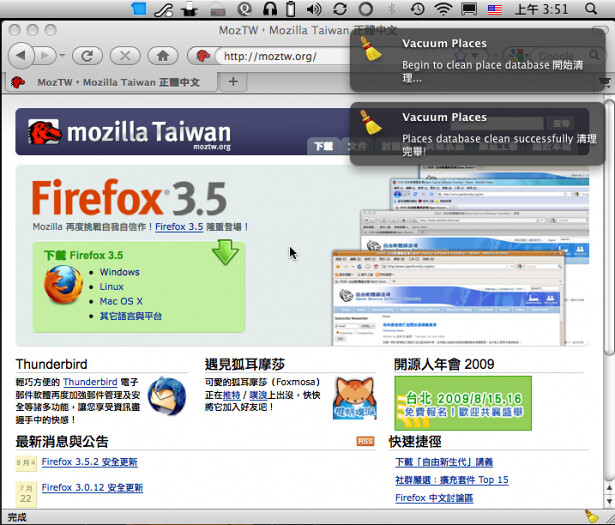Click the Foxmosa mascot image
Viewport: 615px width, 525px height.
[x=354, y=397]
